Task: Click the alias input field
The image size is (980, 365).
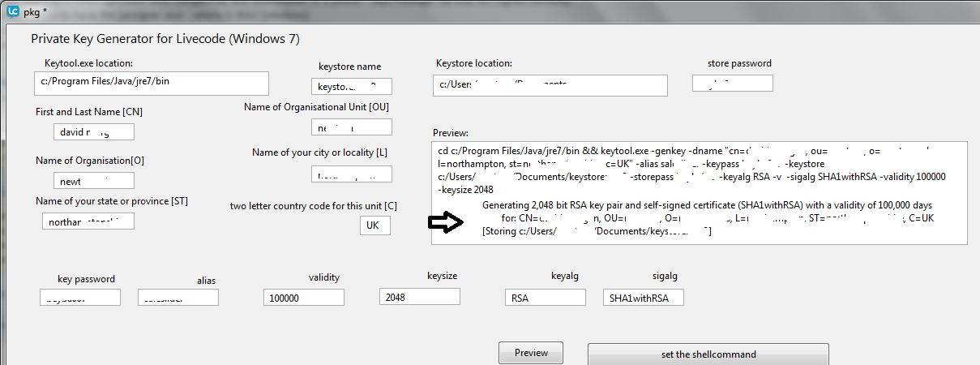Action: [x=178, y=298]
